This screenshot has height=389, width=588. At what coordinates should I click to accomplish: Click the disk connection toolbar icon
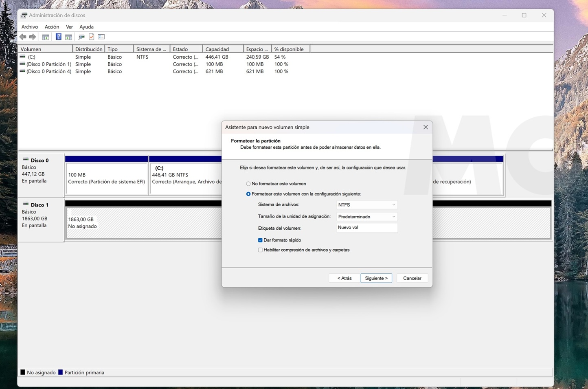(x=81, y=37)
